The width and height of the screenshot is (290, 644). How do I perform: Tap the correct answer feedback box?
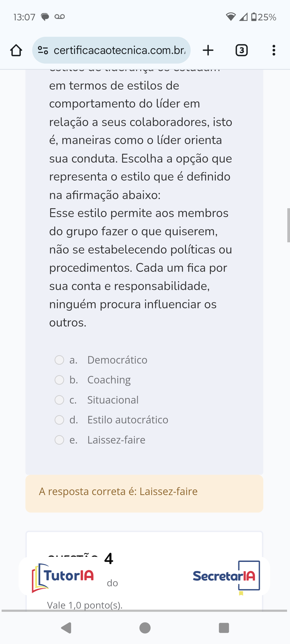coord(144,493)
